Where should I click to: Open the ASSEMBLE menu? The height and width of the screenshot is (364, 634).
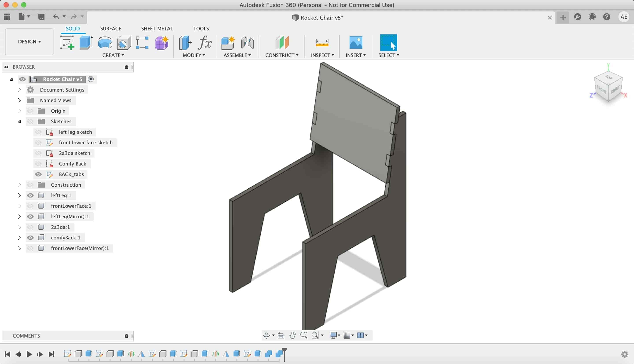pyautogui.click(x=237, y=55)
